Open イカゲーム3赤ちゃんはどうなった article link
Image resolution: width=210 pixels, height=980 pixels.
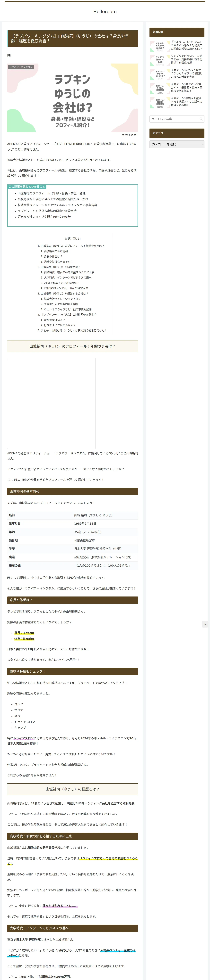(x=187, y=73)
